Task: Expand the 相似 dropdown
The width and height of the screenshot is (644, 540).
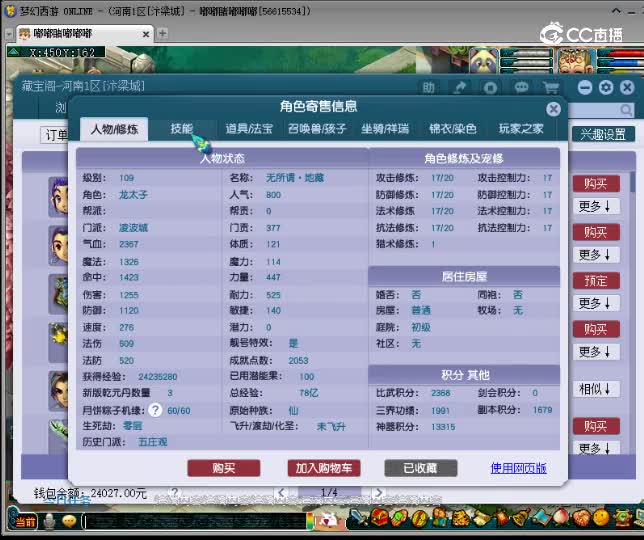Action: pos(596,389)
